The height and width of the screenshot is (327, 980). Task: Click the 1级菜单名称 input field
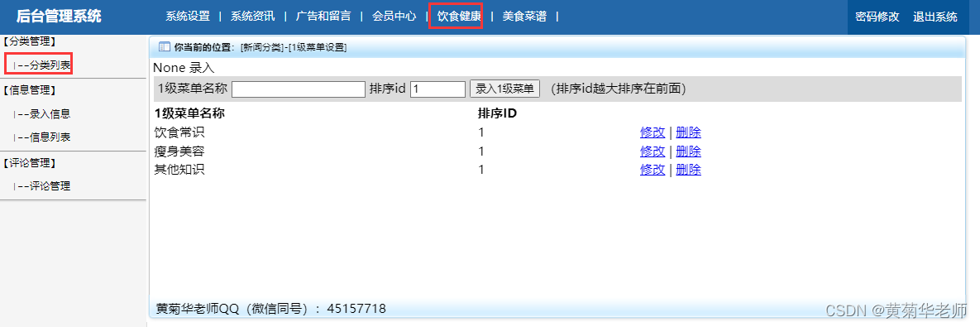(298, 89)
